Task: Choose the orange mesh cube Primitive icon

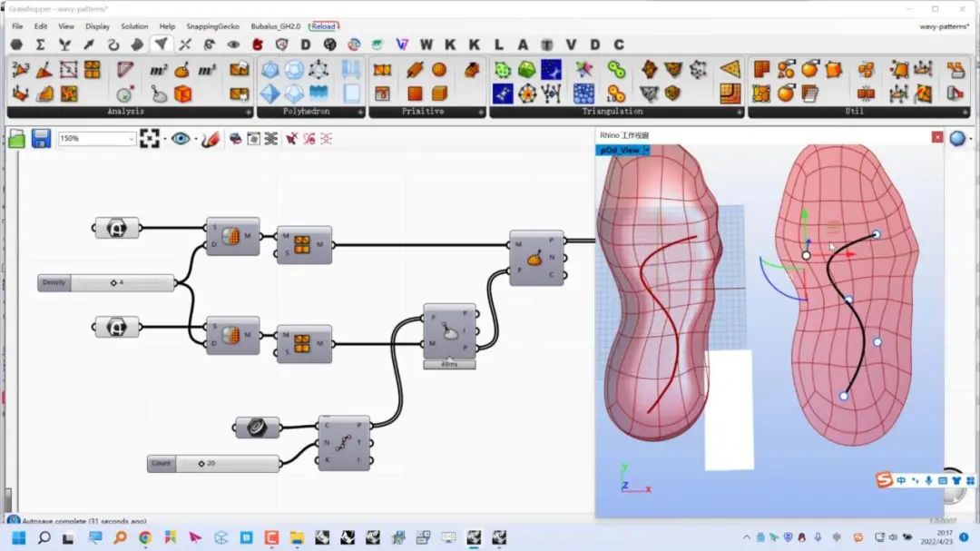Action: (440, 93)
